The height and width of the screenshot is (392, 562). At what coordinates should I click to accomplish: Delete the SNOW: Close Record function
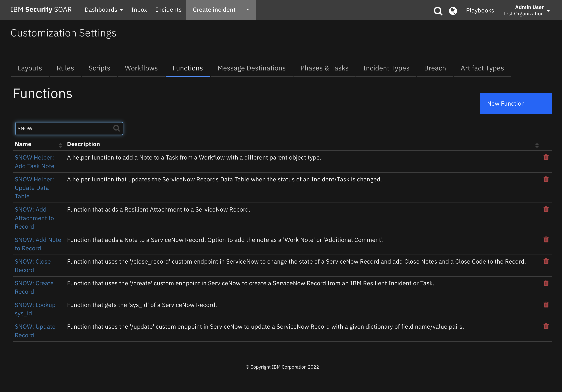546,261
